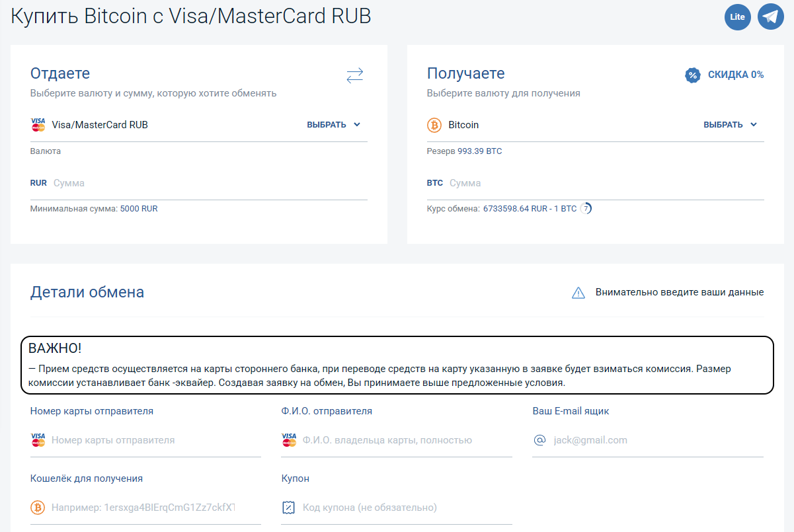Screen dimensions: 794x532
Task: Click the Детали обмена heading
Action: point(87,292)
